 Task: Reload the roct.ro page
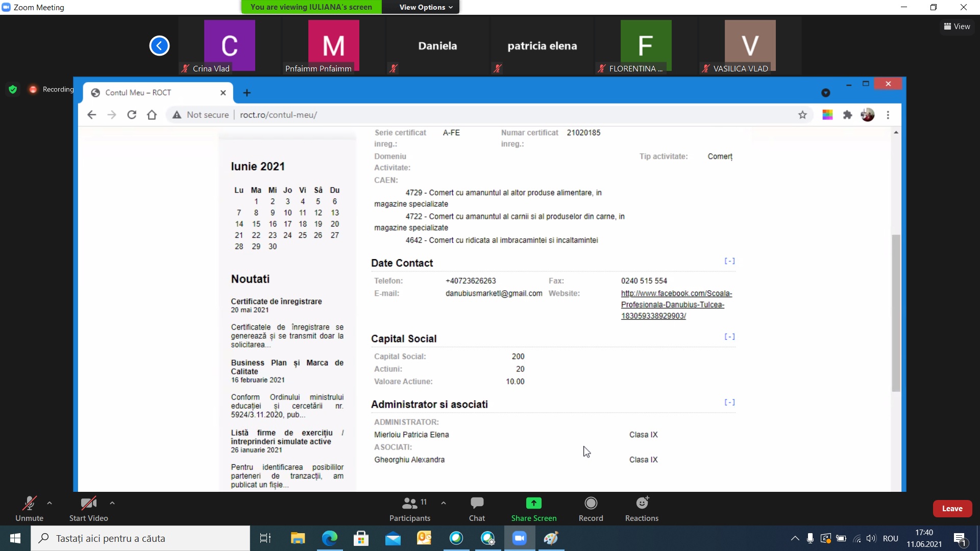(132, 115)
